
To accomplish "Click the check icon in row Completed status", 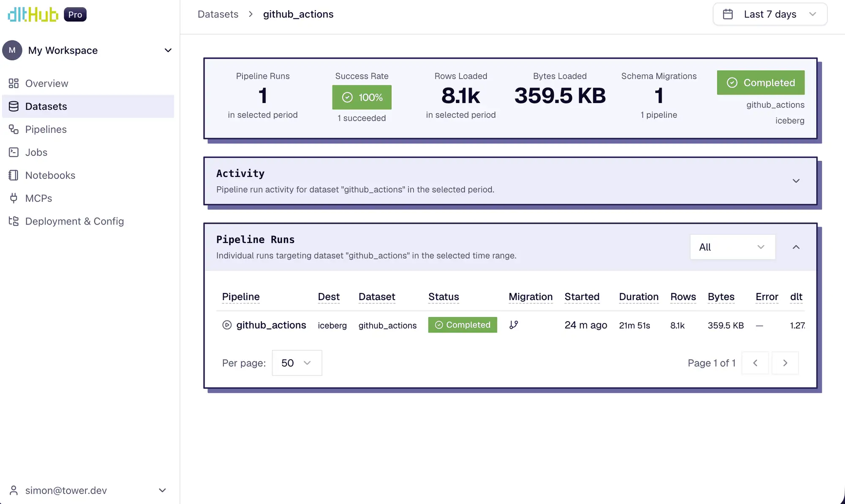I will 439,325.
